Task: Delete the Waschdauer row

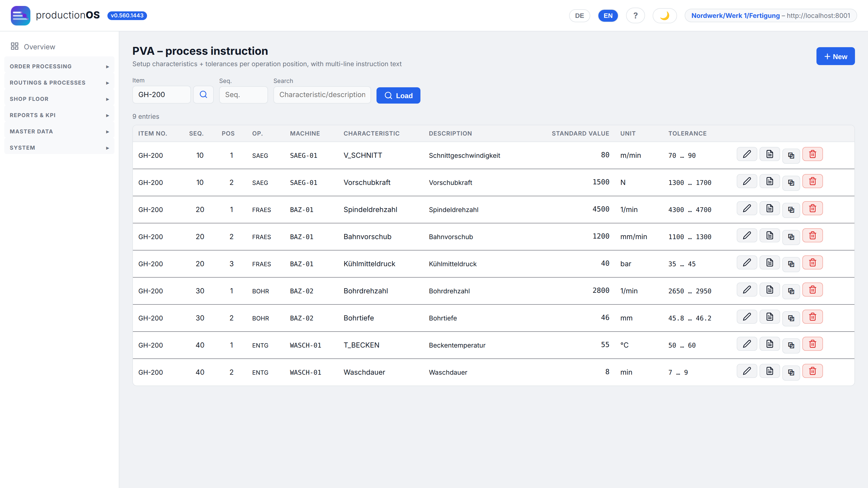Action: 812,371
